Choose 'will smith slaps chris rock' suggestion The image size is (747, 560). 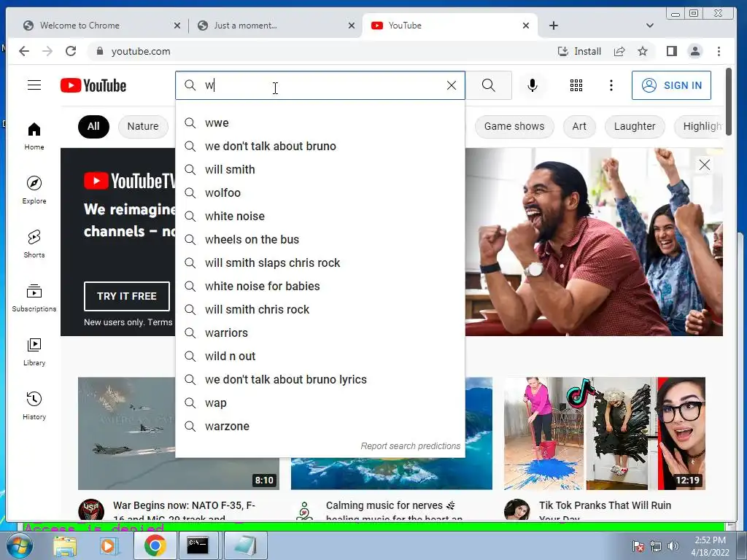[x=320, y=262]
